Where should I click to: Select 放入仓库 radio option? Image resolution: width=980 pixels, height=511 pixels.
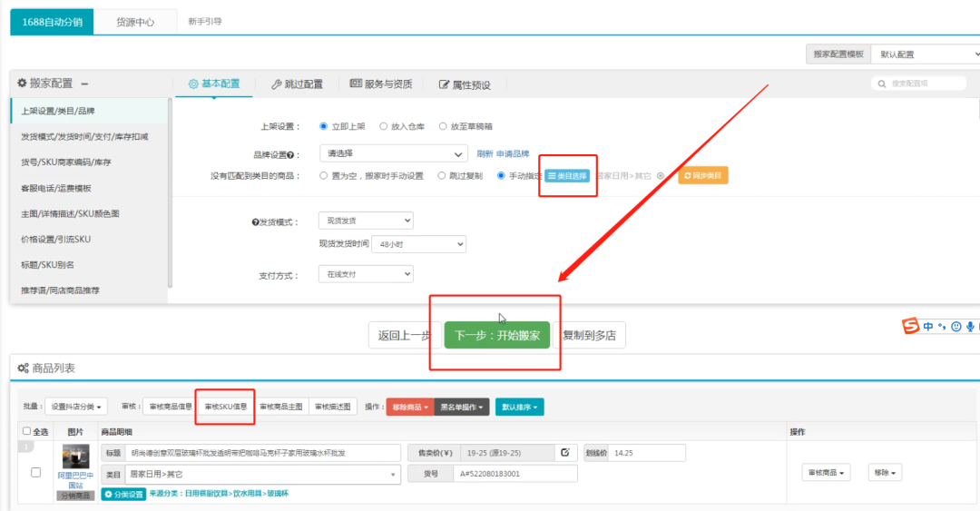[x=383, y=126]
